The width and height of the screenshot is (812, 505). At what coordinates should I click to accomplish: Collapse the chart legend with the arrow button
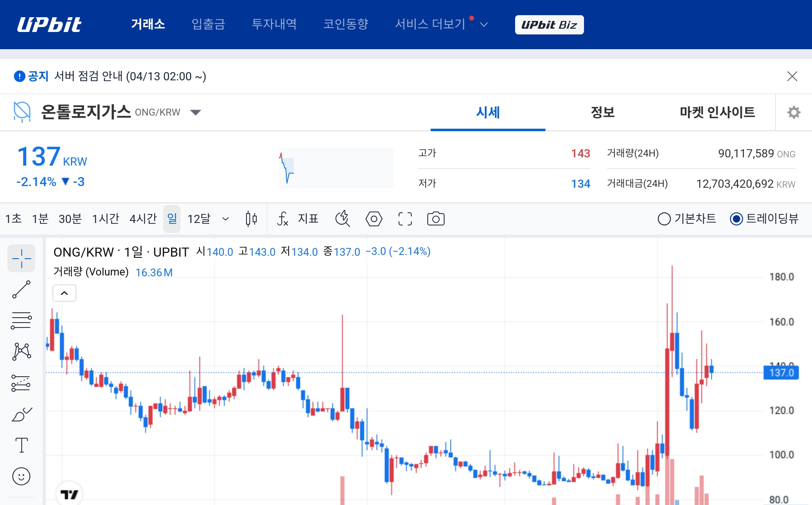[x=64, y=293]
